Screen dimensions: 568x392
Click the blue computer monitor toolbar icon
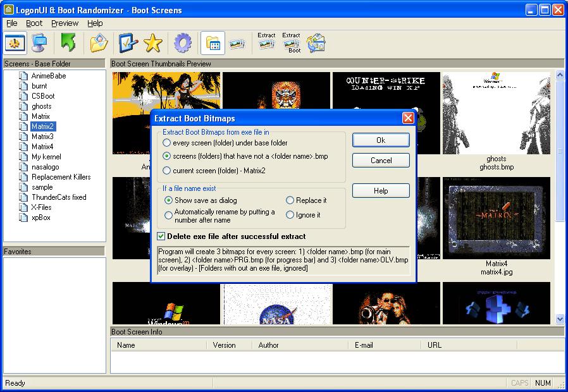tap(39, 44)
